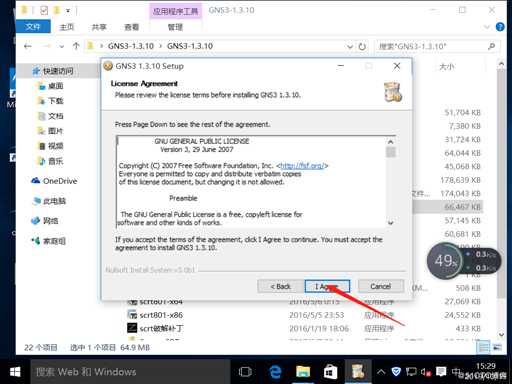Click the properties checkmark icon in title bar
The width and height of the screenshot is (512, 384).
[x=44, y=11]
